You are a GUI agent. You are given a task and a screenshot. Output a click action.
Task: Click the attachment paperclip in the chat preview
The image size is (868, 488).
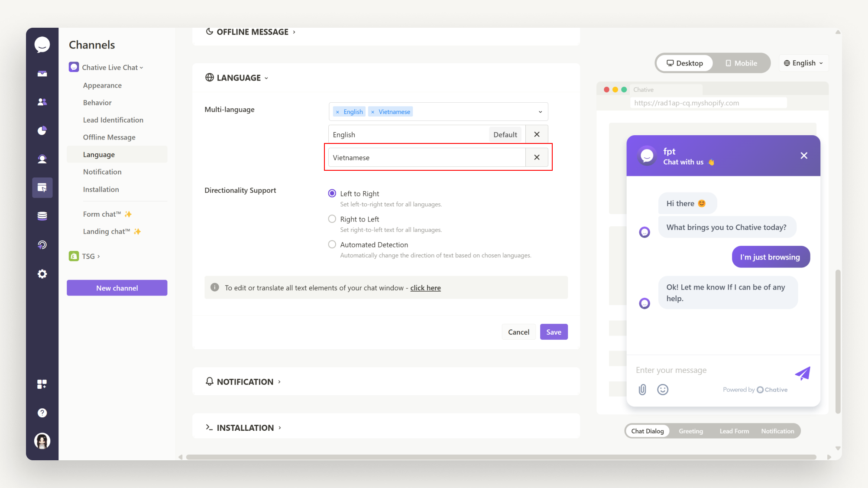coord(642,389)
